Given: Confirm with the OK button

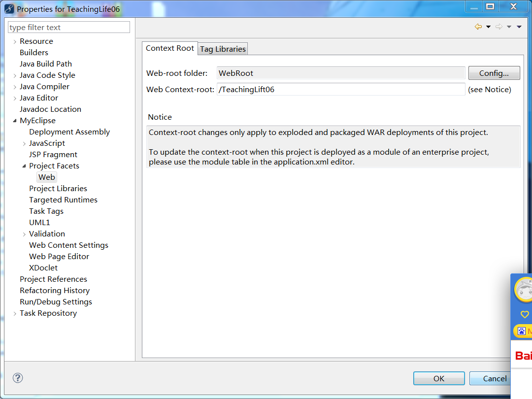Looking at the screenshot, I should pyautogui.click(x=439, y=378).
